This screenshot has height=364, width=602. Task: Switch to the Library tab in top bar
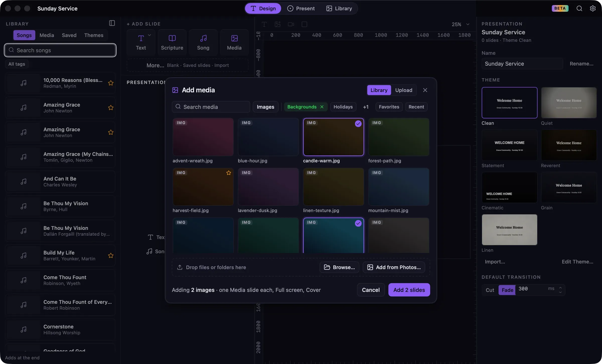tap(339, 8)
